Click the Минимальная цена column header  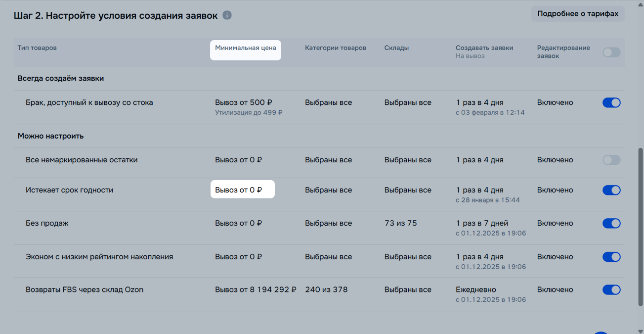click(245, 48)
